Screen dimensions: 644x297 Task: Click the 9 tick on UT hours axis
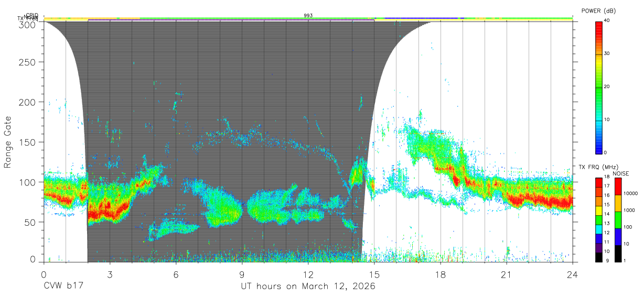pyautogui.click(x=242, y=274)
